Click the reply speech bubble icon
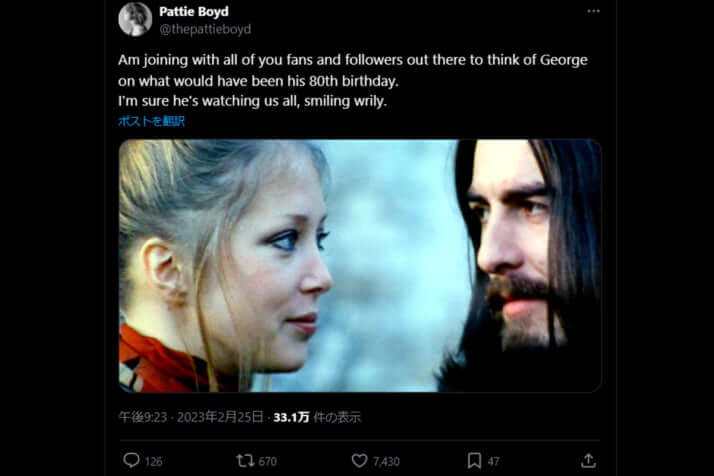This screenshot has width=714, height=476. point(131,460)
